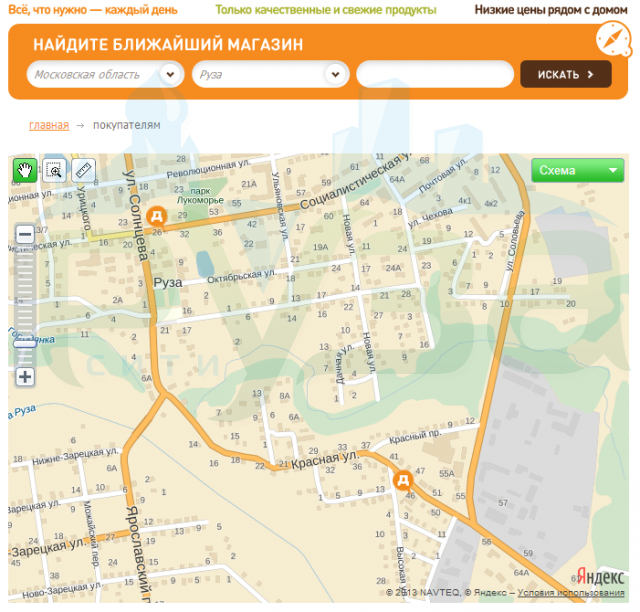Click store marker near ул. Солнцева
Image resolution: width=640 pixels, height=612 pixels.
(x=156, y=216)
